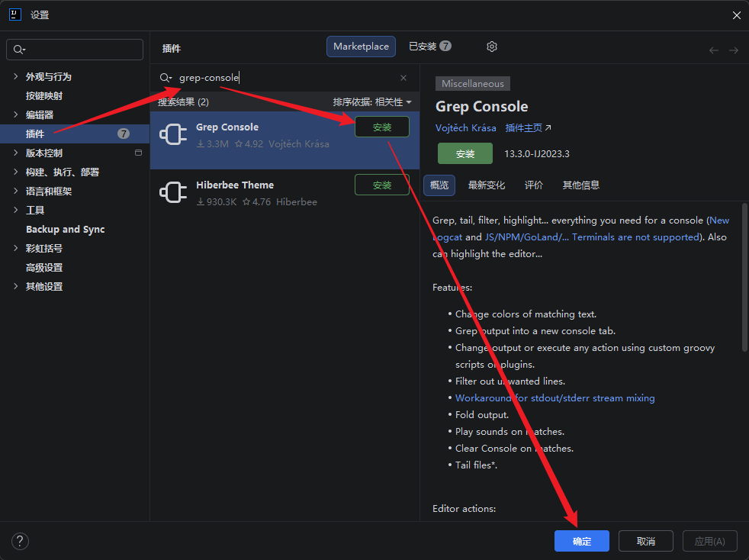Confirm with the 确定 button

click(x=582, y=542)
